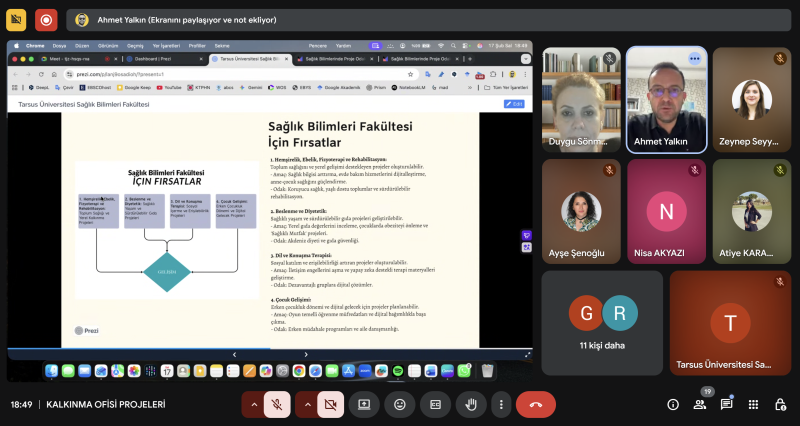Open host controls lock icon
The height and width of the screenshot is (426, 800).
779,404
